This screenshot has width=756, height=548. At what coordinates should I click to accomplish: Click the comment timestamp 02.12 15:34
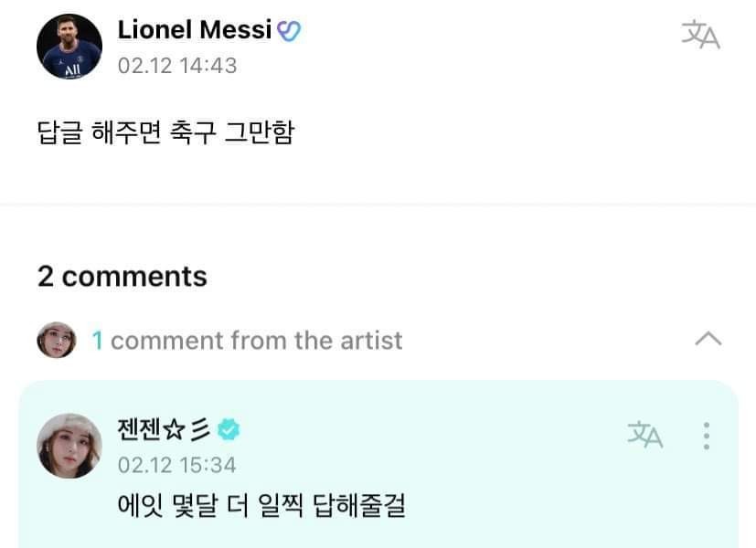point(176,465)
